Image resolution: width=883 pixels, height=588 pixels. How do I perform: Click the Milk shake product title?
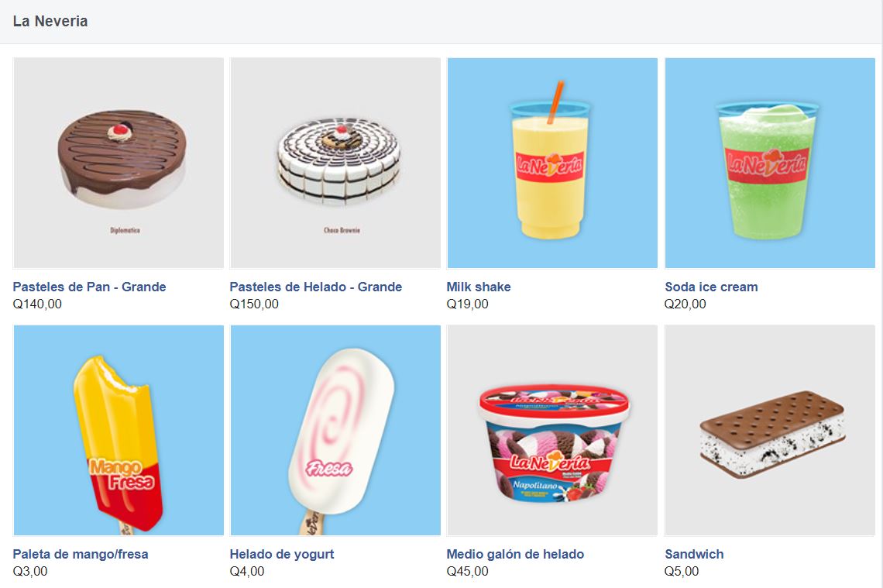coord(479,287)
